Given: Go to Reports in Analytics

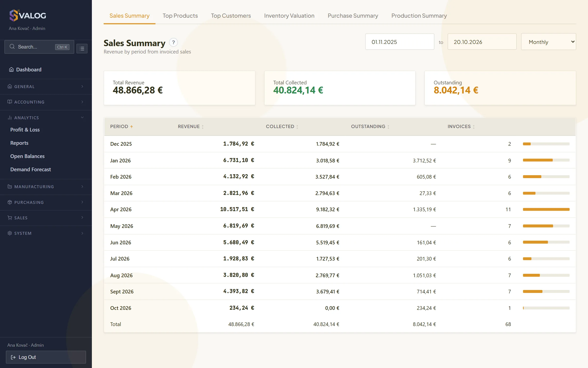Looking at the screenshot, I should (19, 143).
